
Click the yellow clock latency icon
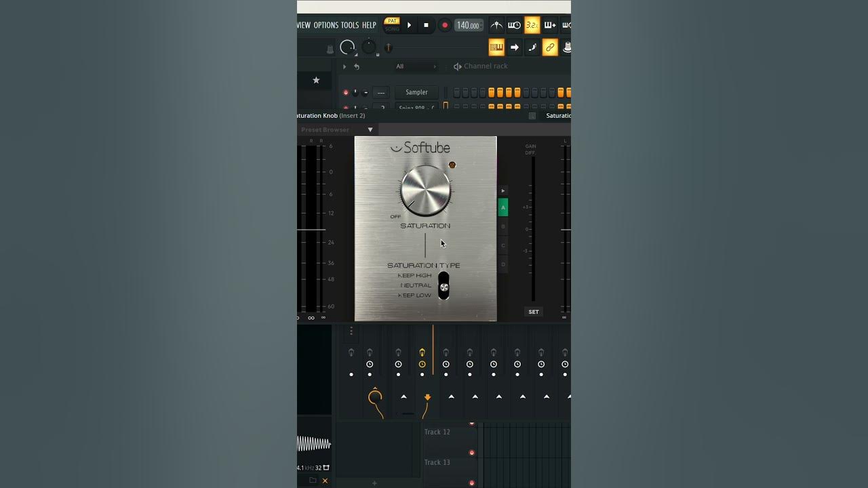click(422, 365)
